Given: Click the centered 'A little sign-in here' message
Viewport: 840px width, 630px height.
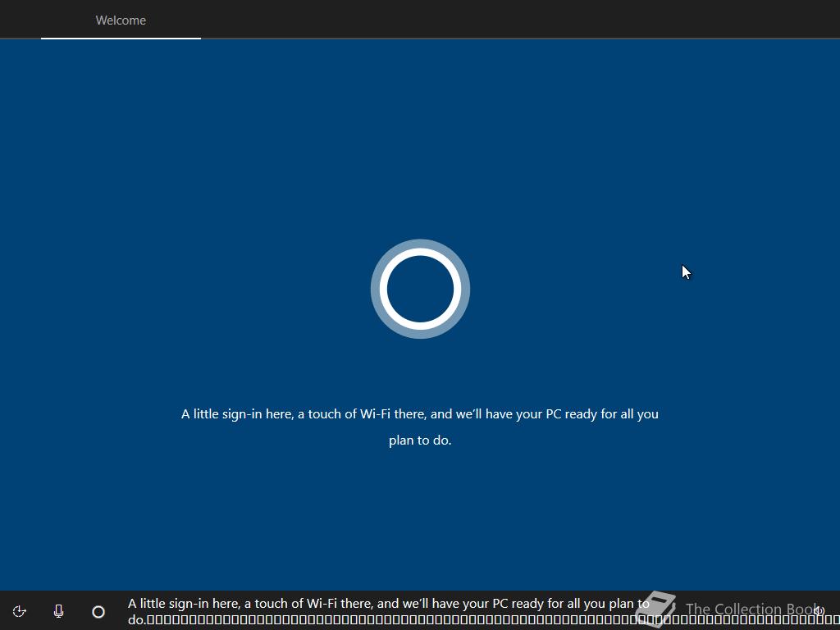Looking at the screenshot, I should pos(420,427).
